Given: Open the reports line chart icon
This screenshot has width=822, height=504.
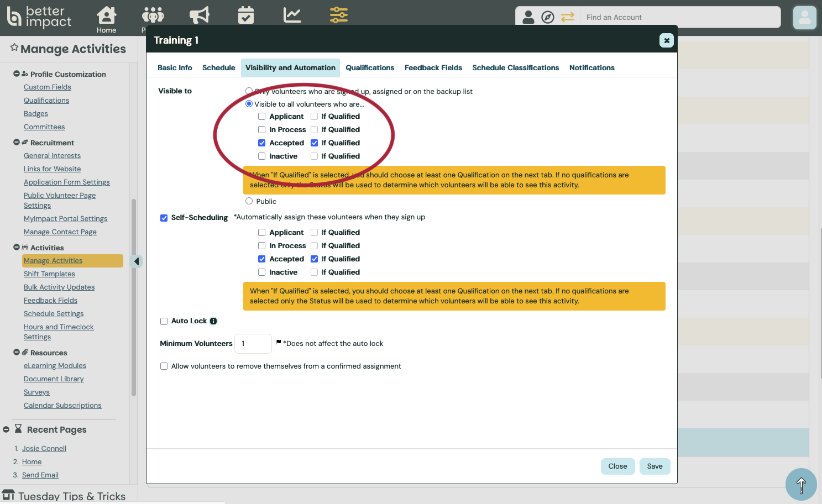Looking at the screenshot, I should 292,15.
